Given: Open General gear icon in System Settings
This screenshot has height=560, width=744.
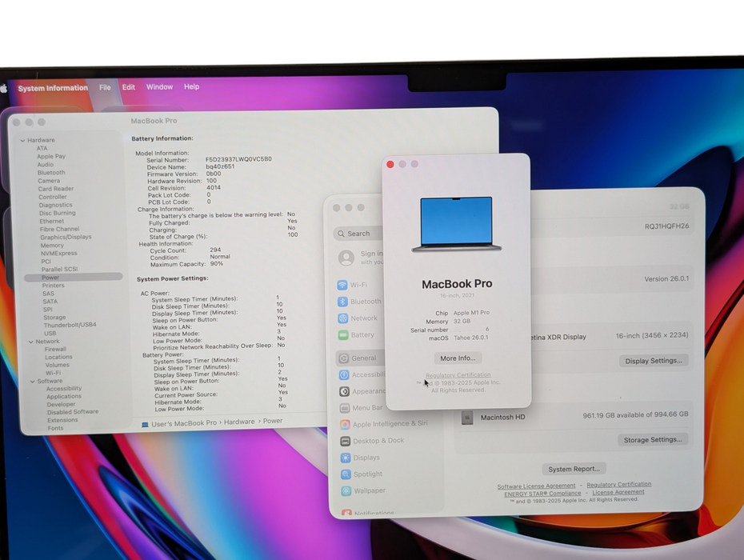Looking at the screenshot, I should pyautogui.click(x=344, y=358).
